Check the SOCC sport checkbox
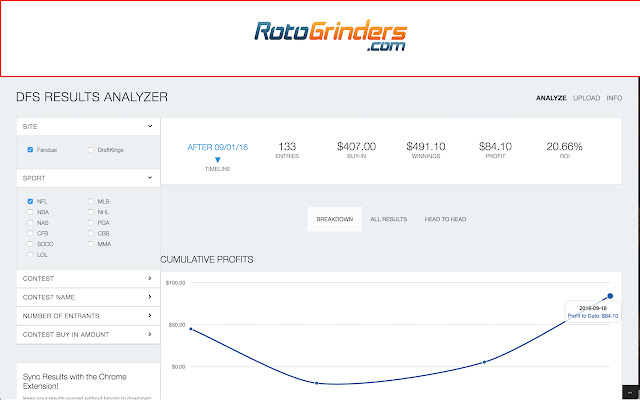Viewport: 640px width, 400px height. pyautogui.click(x=30, y=244)
